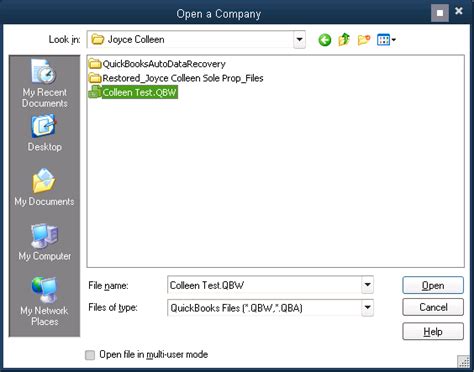Click the File name input field

(x=264, y=285)
